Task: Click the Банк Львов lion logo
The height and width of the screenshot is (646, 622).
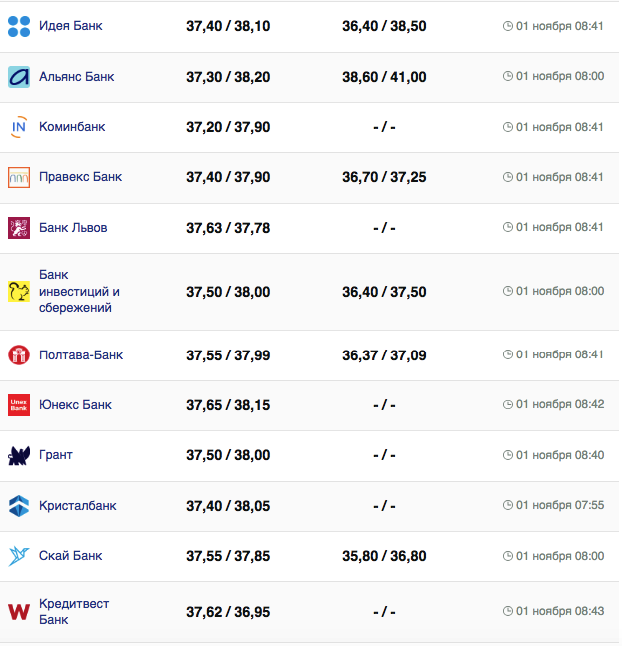Action: (19, 228)
